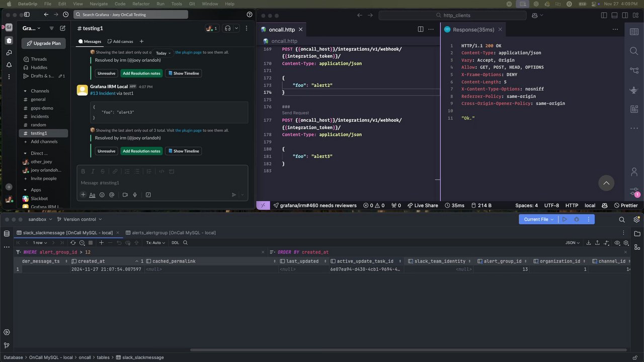The height and width of the screenshot is (362, 644).
Task: Click the export data download icon
Action: (x=589, y=243)
